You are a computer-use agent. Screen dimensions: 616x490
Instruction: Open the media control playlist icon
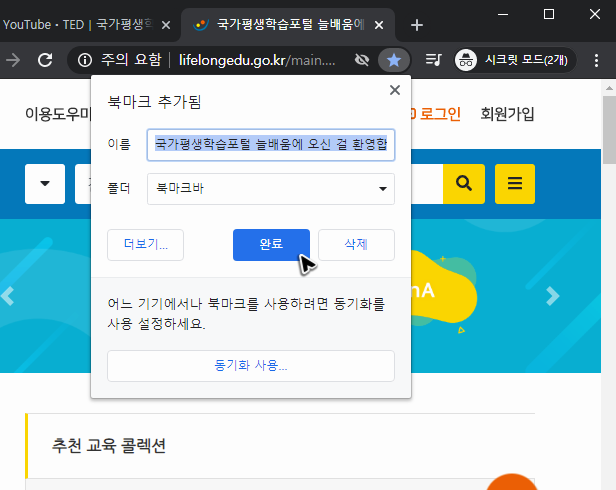click(x=434, y=60)
